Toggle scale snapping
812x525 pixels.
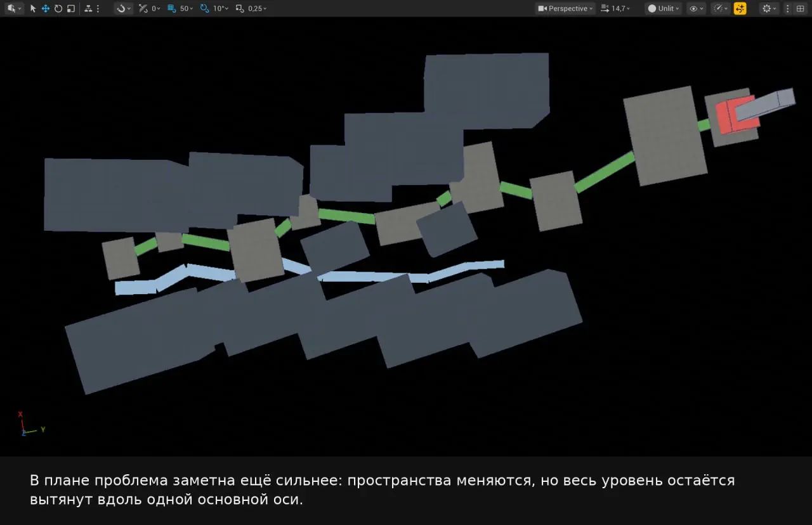click(240, 8)
